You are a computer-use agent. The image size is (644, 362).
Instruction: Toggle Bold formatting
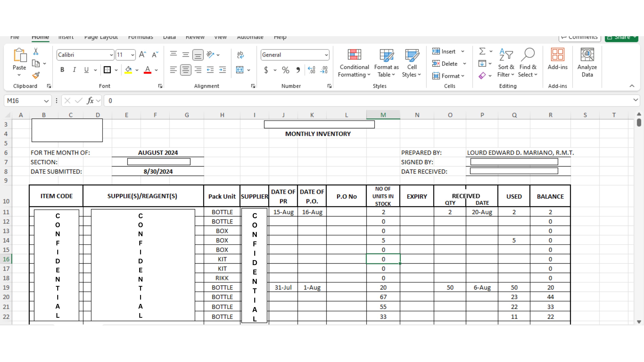(62, 70)
